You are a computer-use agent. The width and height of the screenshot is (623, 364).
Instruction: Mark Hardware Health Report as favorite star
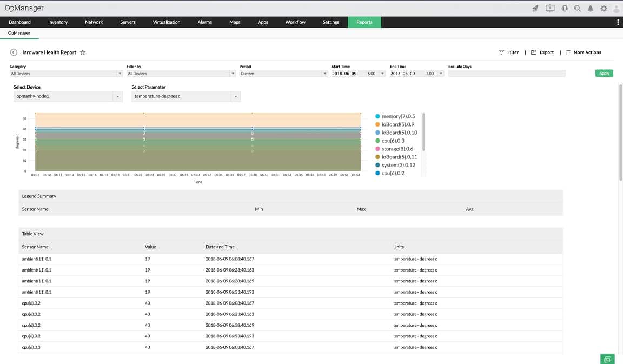point(83,52)
